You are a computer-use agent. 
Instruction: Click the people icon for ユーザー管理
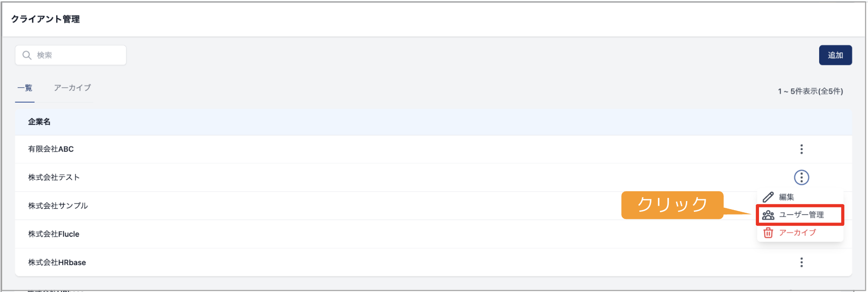pyautogui.click(x=768, y=215)
